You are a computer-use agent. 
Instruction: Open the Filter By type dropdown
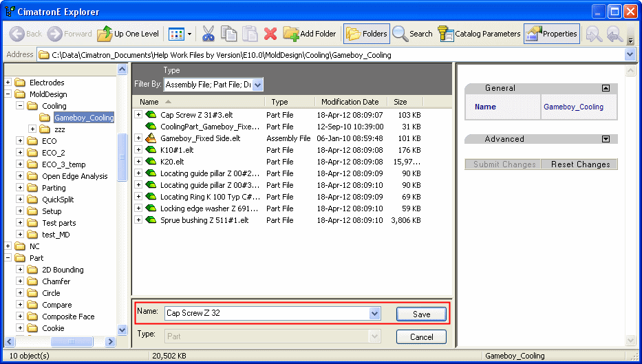(257, 85)
